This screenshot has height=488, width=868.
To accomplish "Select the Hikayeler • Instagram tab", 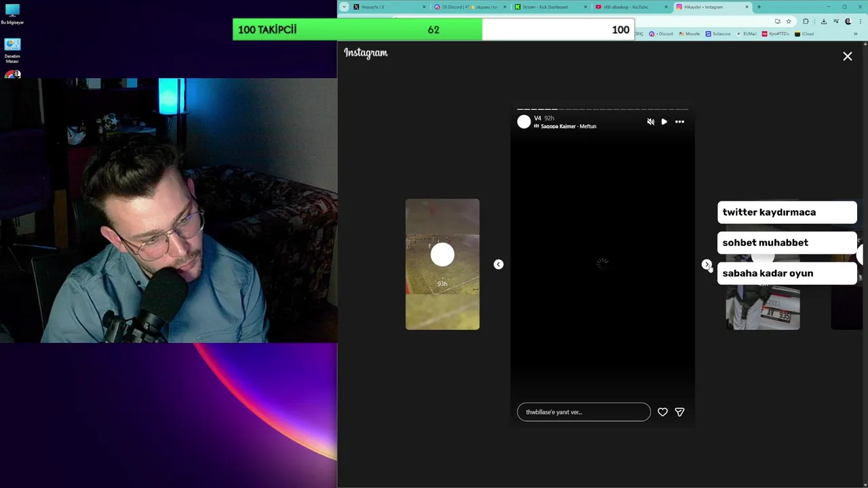I will tap(711, 7).
